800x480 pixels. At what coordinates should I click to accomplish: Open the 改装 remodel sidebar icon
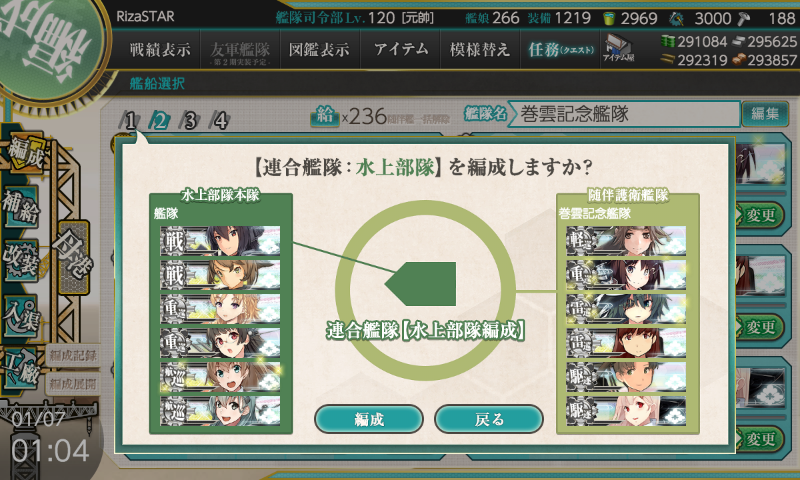[21, 261]
